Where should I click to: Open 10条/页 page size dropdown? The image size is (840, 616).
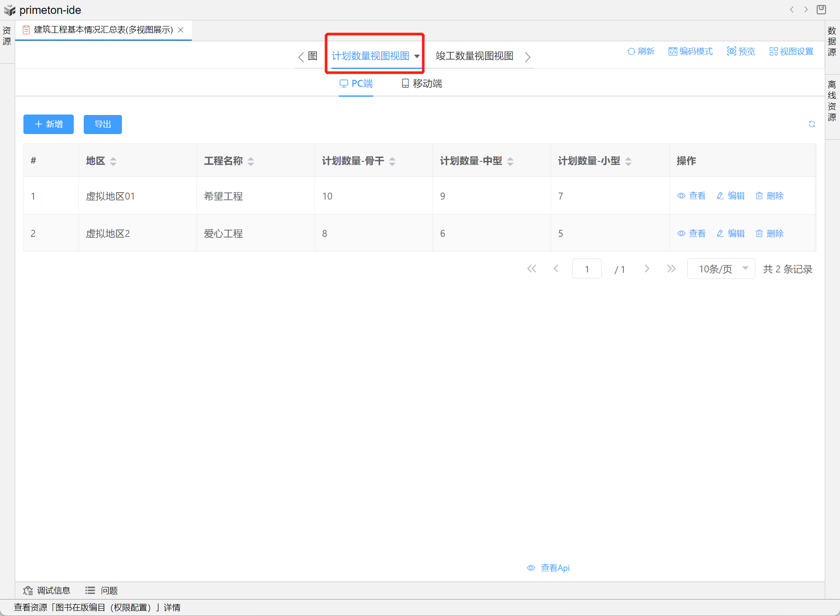coord(721,269)
